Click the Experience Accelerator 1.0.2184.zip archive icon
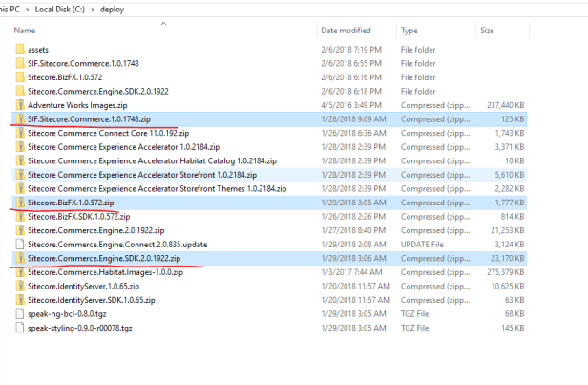This screenshot has width=588, height=385. (20, 147)
